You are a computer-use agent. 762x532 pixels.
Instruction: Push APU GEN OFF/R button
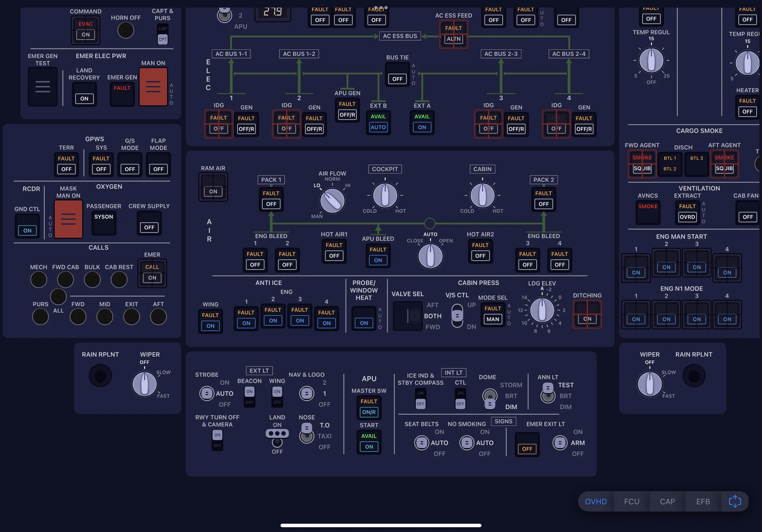pos(347,110)
